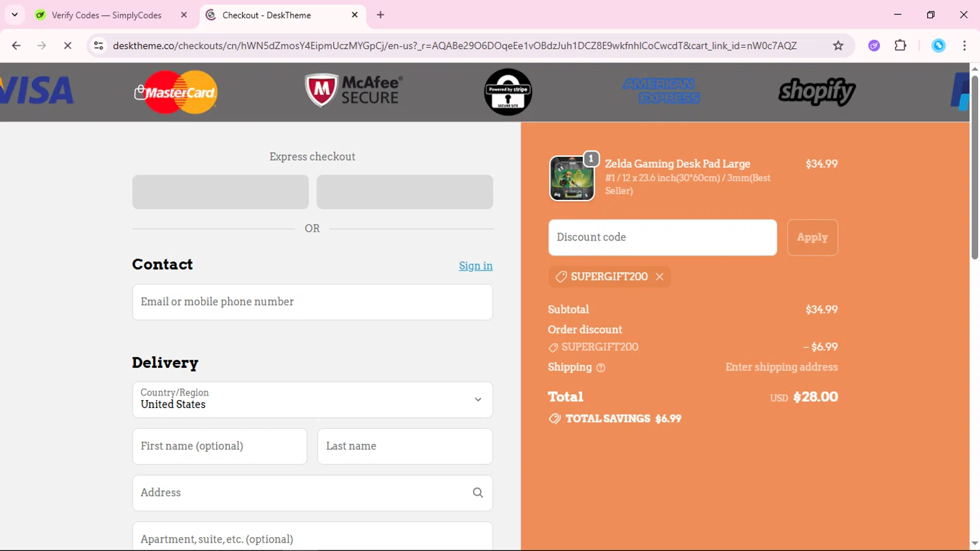This screenshot has width=980, height=551.
Task: Click the – $6.99 discount amount
Action: point(821,347)
